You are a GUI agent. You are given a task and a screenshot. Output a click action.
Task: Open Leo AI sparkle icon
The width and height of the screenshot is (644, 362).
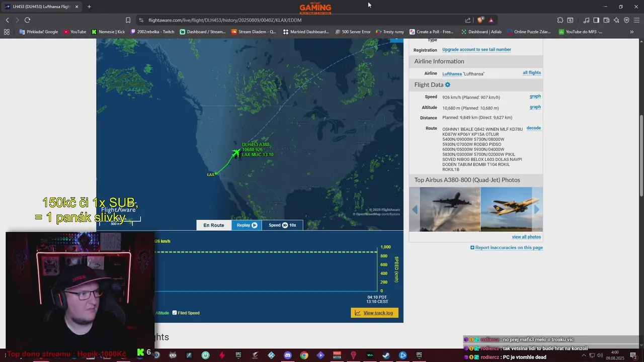pyautogui.click(x=616, y=20)
